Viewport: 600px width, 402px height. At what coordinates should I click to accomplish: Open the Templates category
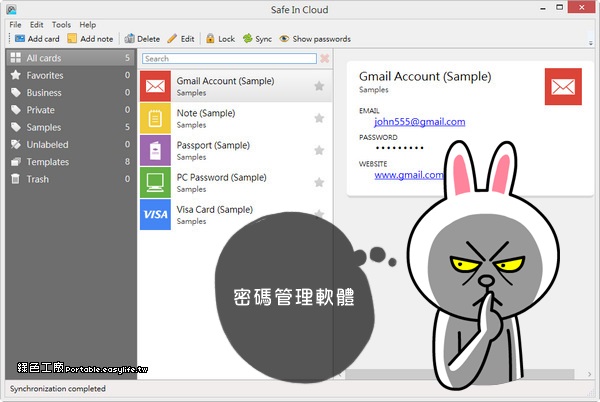(71, 162)
